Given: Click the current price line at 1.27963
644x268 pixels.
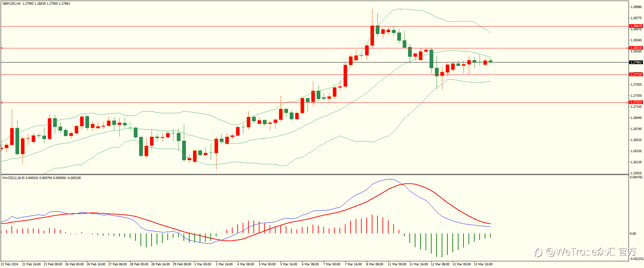Looking at the screenshot, I should tap(314, 62).
